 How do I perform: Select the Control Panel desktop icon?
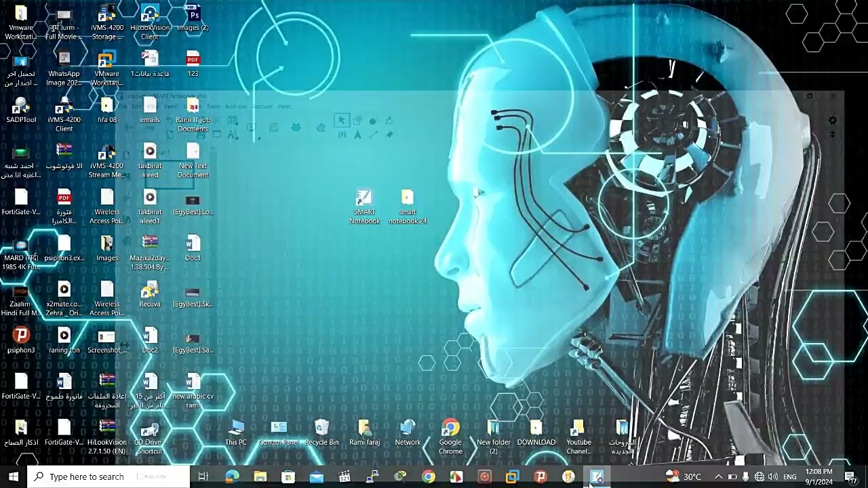click(279, 433)
